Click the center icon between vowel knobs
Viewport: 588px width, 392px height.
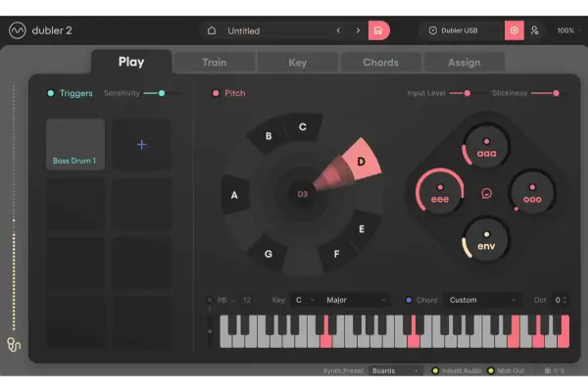(486, 194)
